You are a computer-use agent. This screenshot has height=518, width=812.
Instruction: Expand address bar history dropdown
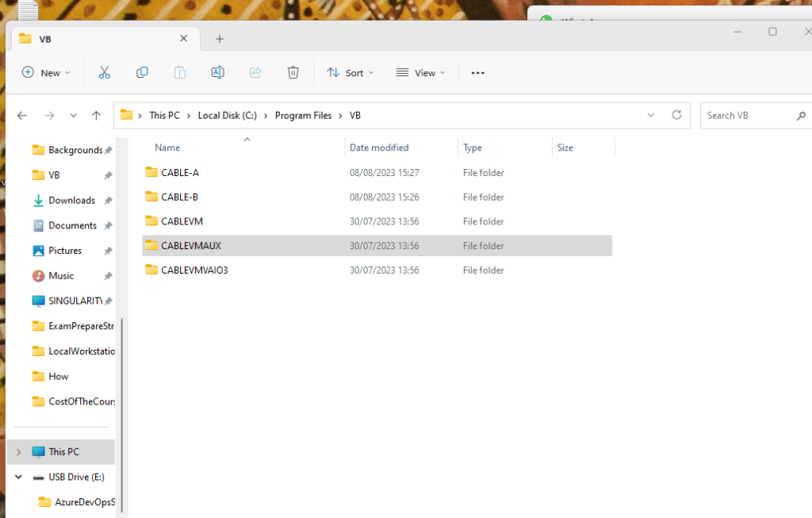tap(651, 115)
